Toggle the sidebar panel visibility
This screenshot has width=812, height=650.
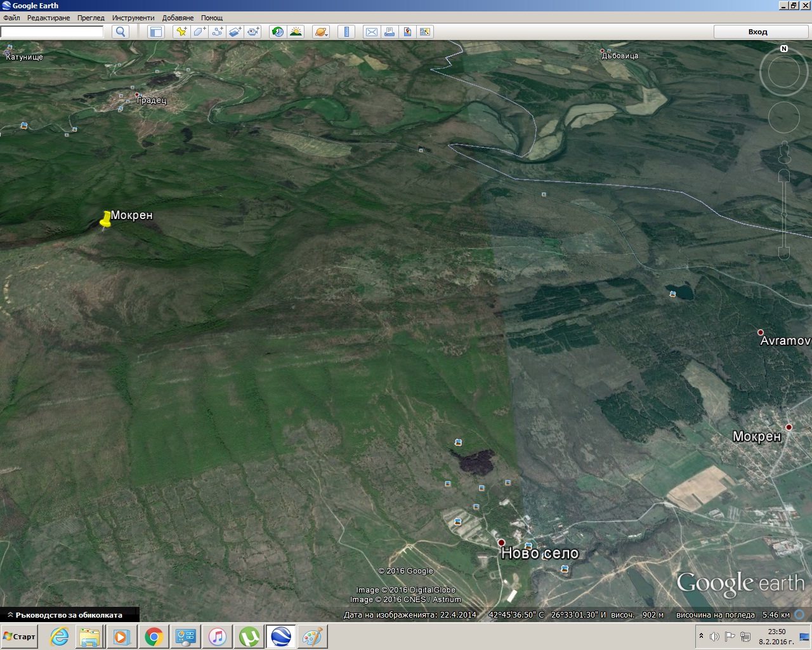(x=156, y=32)
